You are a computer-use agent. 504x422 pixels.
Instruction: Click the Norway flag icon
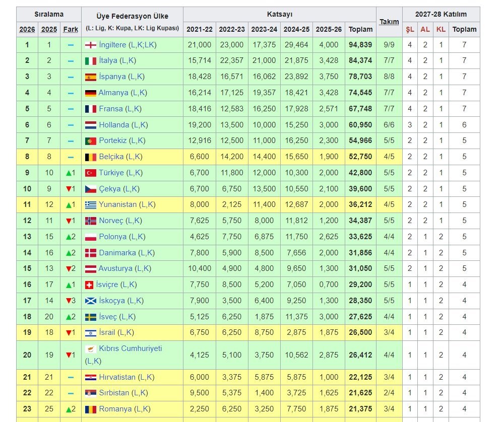[x=90, y=221]
